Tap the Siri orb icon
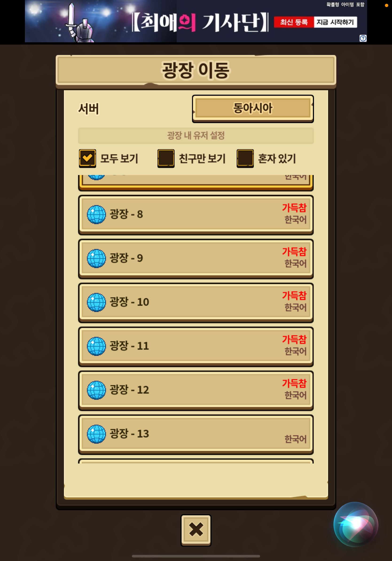392x561 pixels. coord(356,524)
